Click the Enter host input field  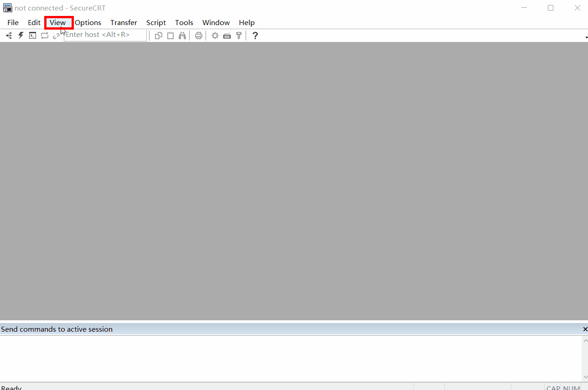coord(105,35)
